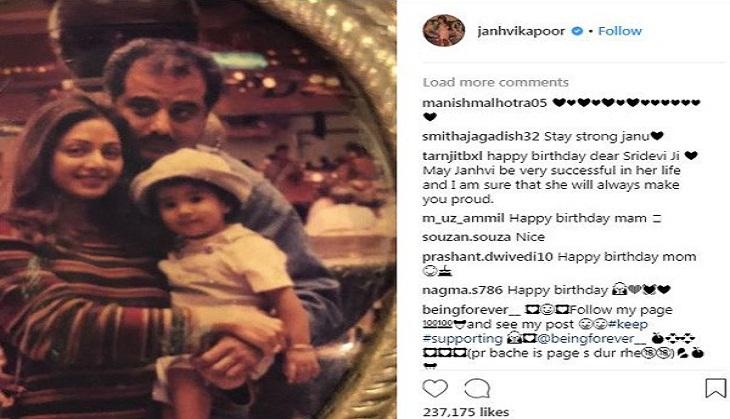730x419 pixels.
Task: Open tarnjitbxl commenter profile
Action: (452, 156)
